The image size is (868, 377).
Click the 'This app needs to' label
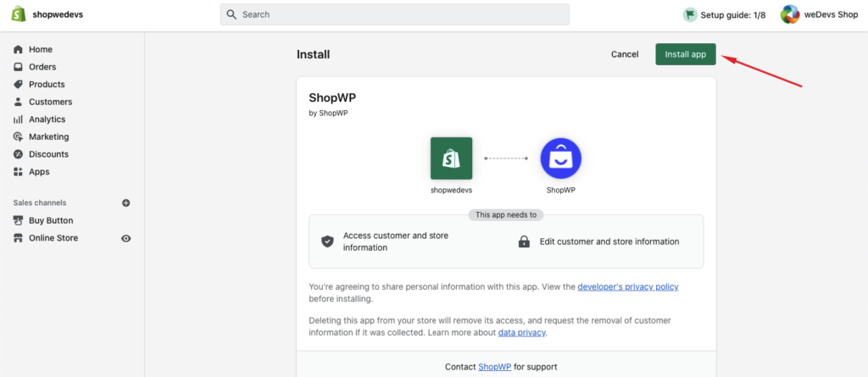tap(506, 215)
